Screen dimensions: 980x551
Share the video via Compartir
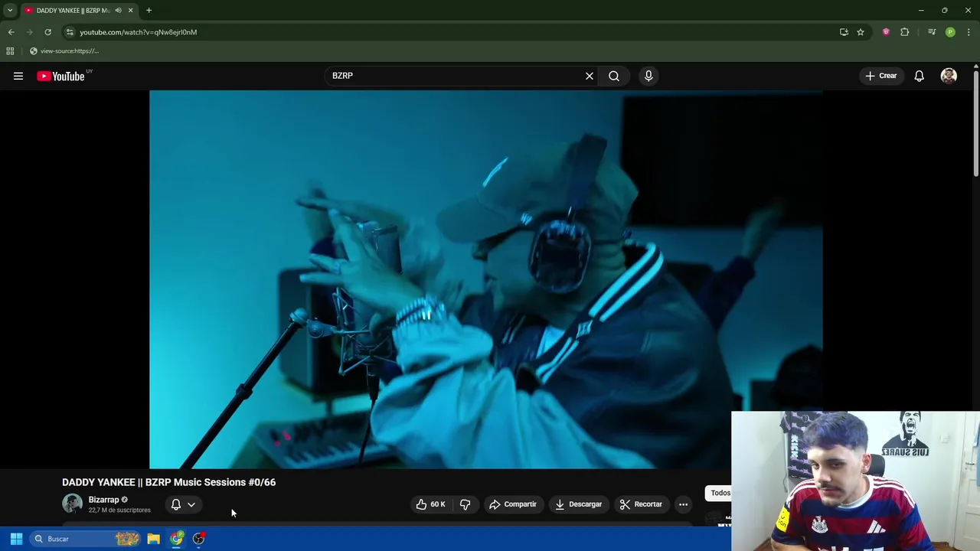[x=513, y=504]
